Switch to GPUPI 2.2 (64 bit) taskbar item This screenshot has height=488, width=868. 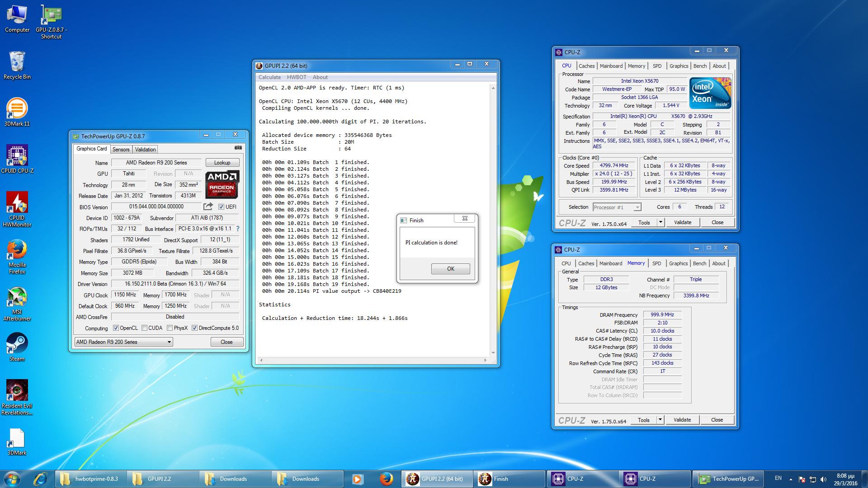[x=437, y=479]
